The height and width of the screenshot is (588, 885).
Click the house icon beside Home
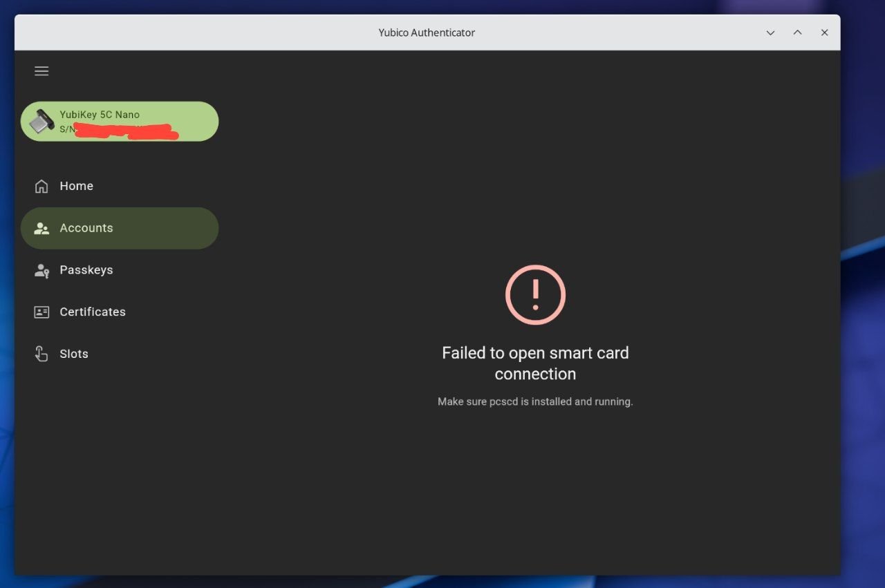41,187
